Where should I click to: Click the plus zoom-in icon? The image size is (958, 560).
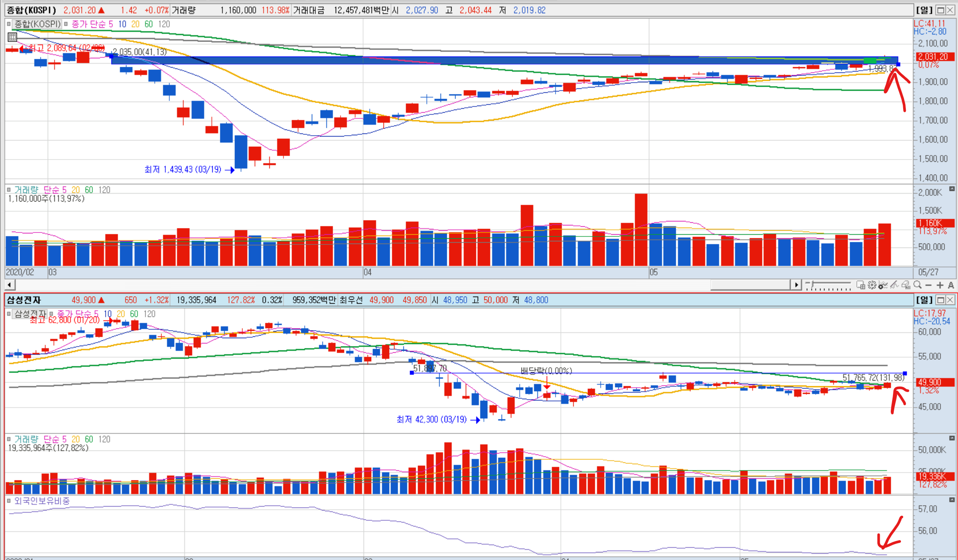pyautogui.click(x=940, y=285)
